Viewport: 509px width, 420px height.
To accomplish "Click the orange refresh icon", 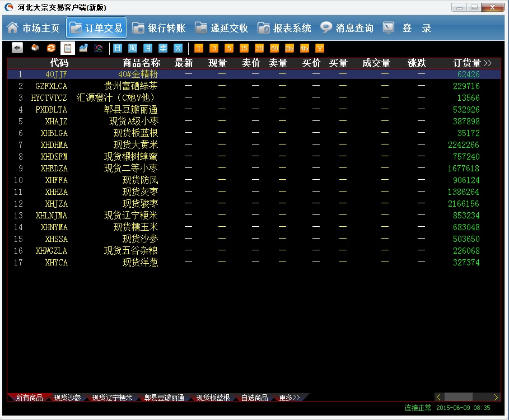I will [x=52, y=48].
